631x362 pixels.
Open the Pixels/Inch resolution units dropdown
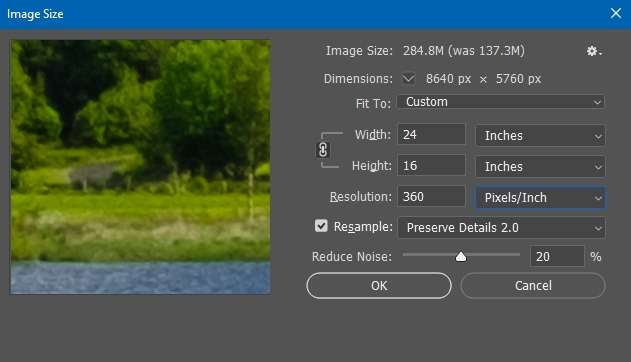pyautogui.click(x=540, y=197)
